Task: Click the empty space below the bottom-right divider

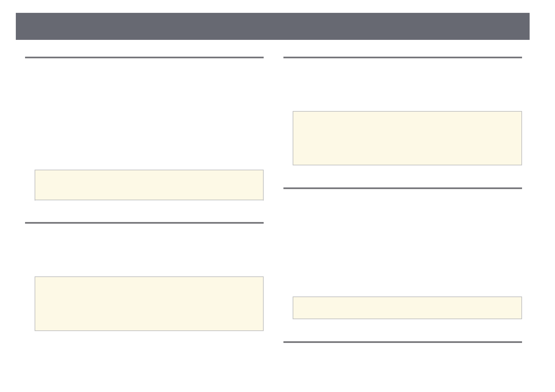Action: click(x=402, y=366)
